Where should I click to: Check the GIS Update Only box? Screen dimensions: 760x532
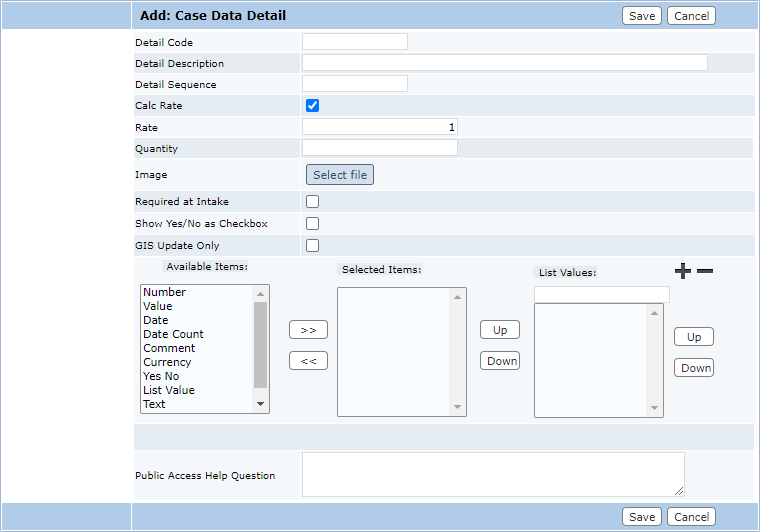coord(312,246)
